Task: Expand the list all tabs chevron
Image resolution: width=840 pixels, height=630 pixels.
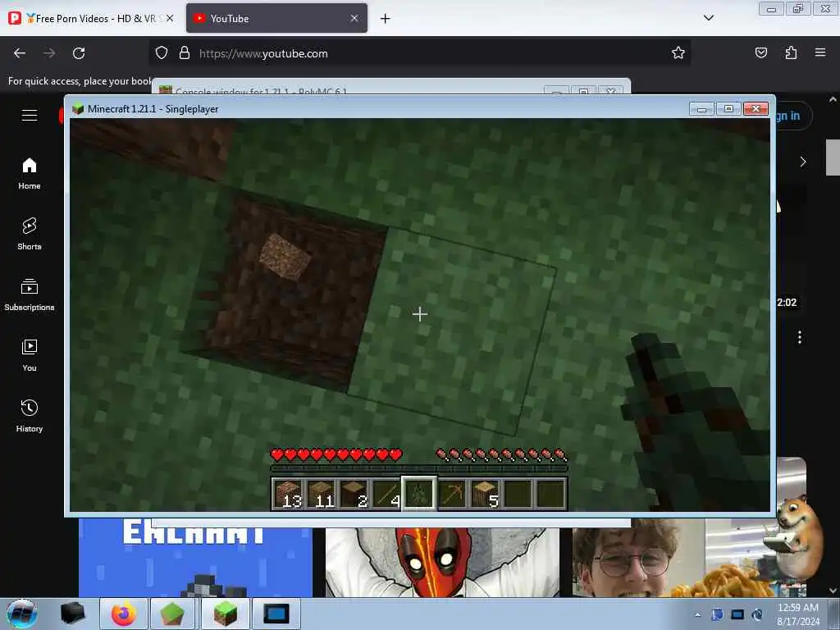Action: (x=708, y=18)
